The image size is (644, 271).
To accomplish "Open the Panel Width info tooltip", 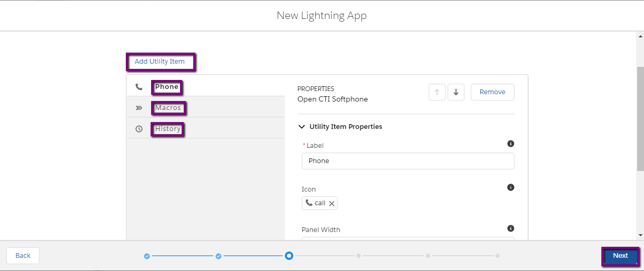I will click(x=510, y=228).
